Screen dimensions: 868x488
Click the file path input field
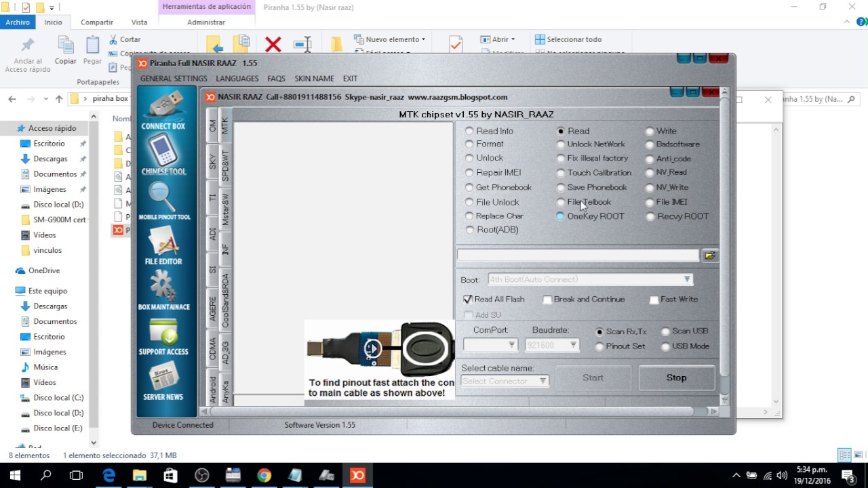pos(578,256)
